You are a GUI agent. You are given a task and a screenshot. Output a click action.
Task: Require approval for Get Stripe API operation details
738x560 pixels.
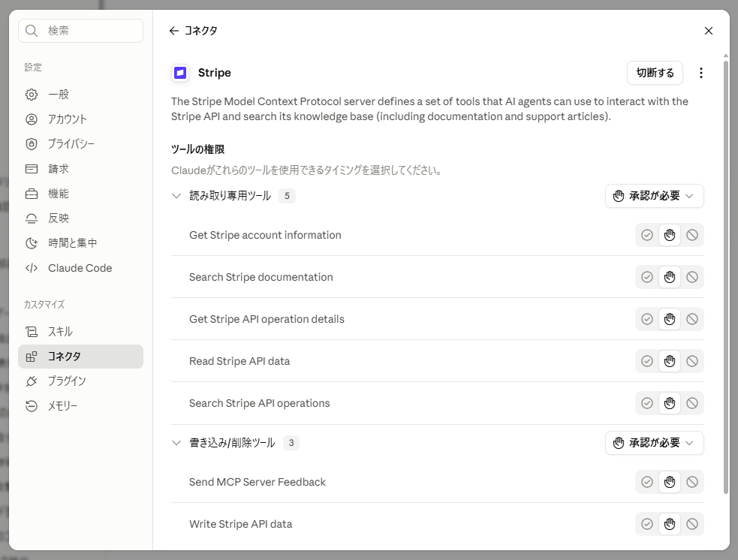coord(669,319)
